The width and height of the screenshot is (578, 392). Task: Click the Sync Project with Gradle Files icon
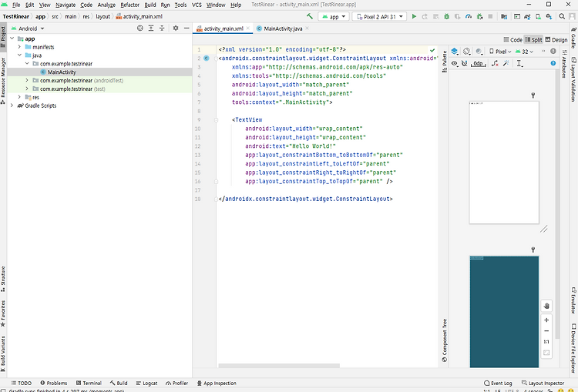527,17
